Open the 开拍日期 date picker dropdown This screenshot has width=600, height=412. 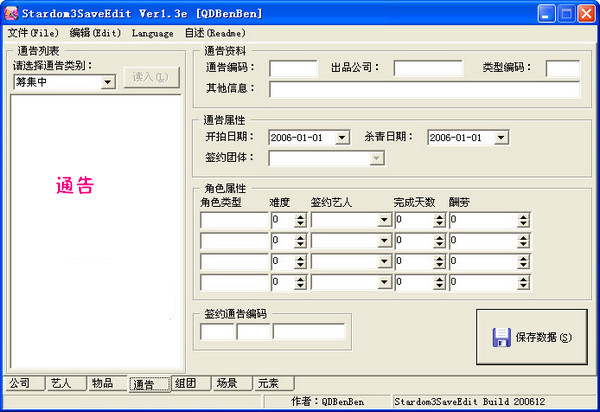pyautogui.click(x=342, y=138)
